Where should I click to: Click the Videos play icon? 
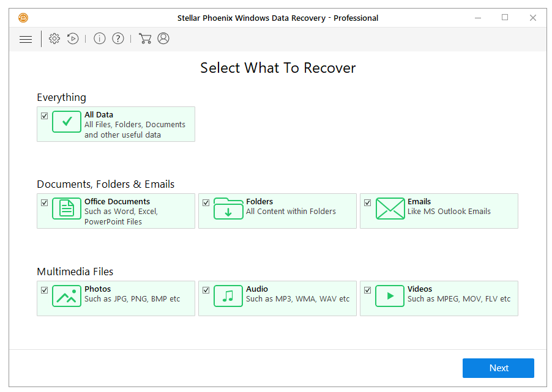tap(390, 296)
